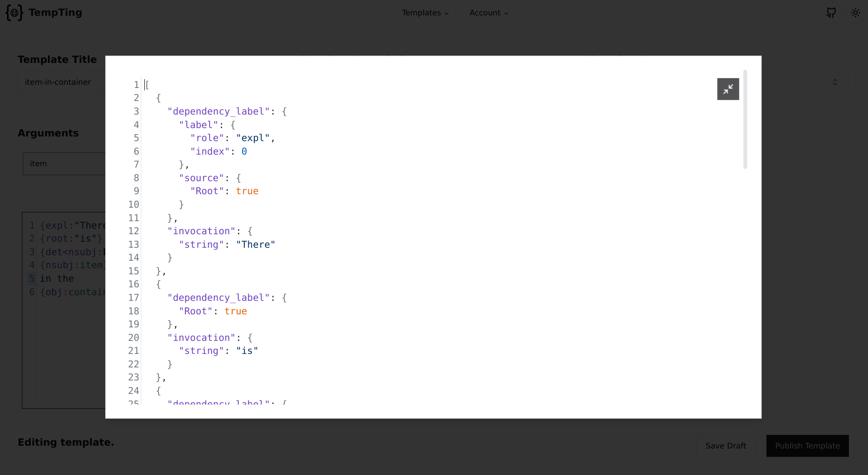Click the TempTing braces logo icon

coord(14,13)
